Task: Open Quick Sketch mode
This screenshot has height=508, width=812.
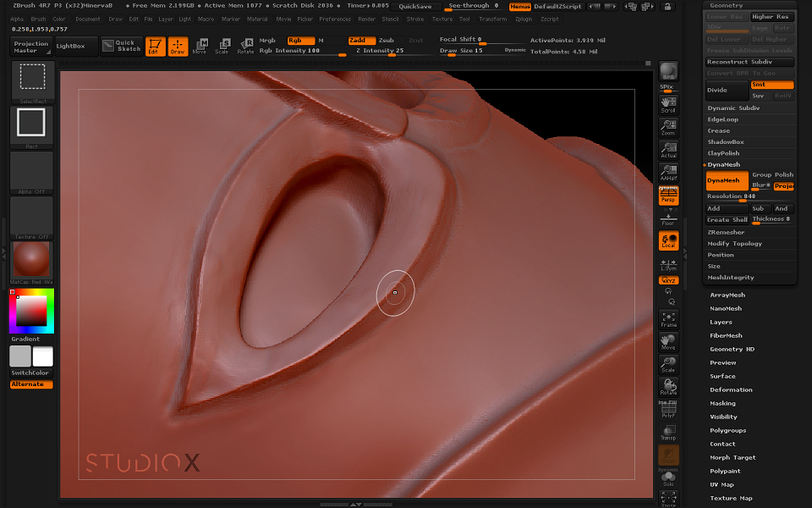Action: click(x=122, y=46)
